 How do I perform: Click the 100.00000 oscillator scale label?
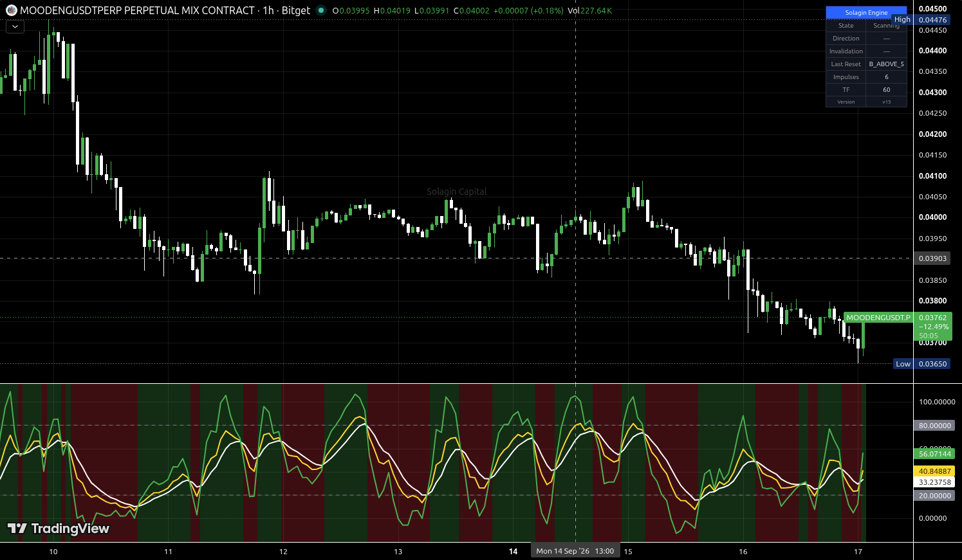937,402
